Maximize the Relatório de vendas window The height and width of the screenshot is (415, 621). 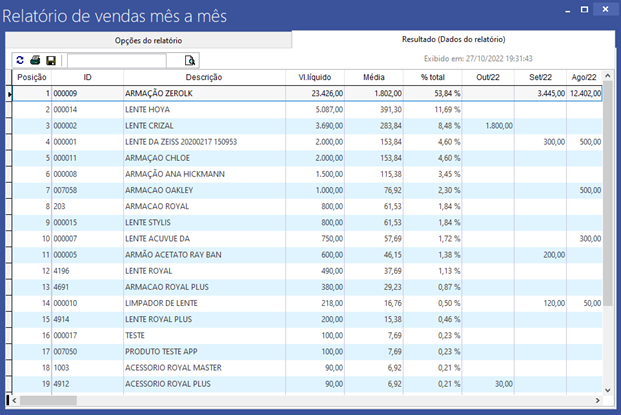(x=584, y=10)
